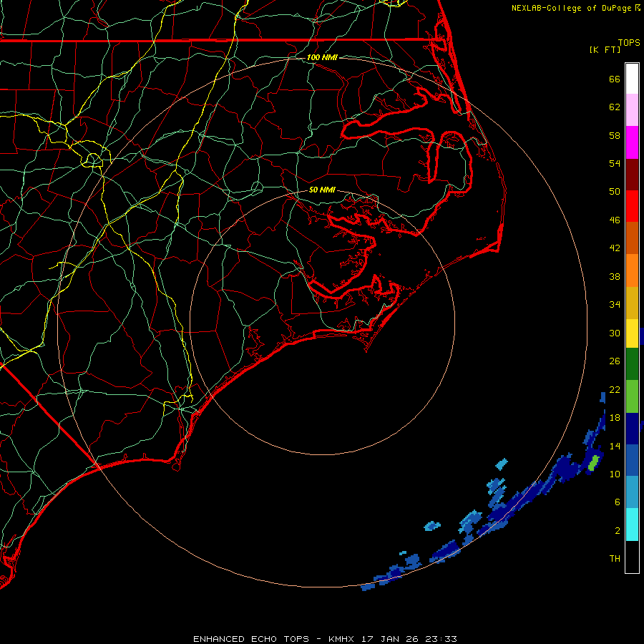
Task: Click the light blue 14 kft legend swatch
Action: click(632, 492)
